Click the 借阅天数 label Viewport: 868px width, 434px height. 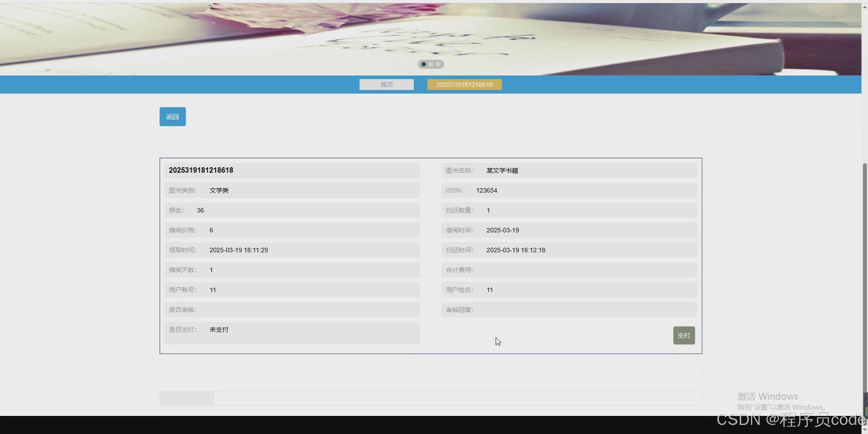point(183,270)
